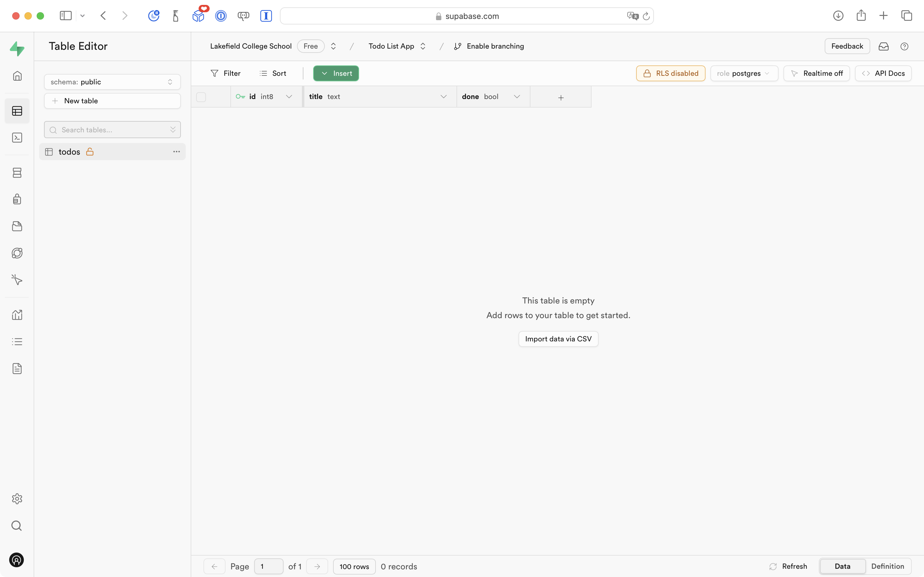Open the schema public dropdown
This screenshot has height=577, width=924.
point(112,82)
